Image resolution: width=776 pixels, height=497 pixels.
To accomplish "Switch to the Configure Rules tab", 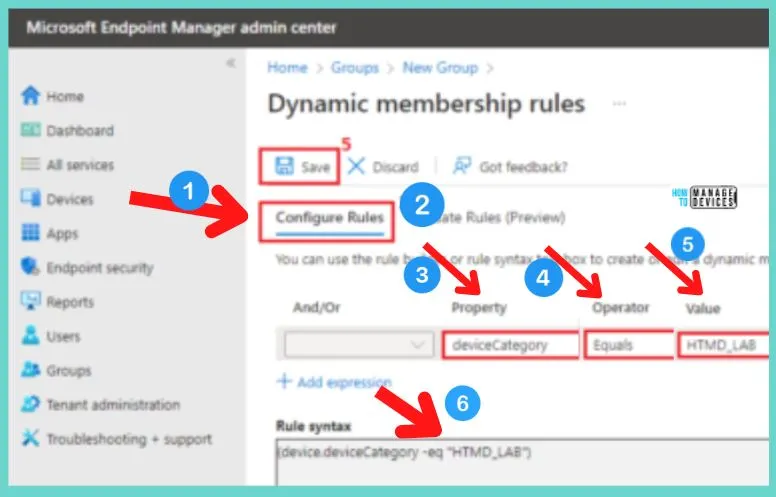I will coord(330,217).
